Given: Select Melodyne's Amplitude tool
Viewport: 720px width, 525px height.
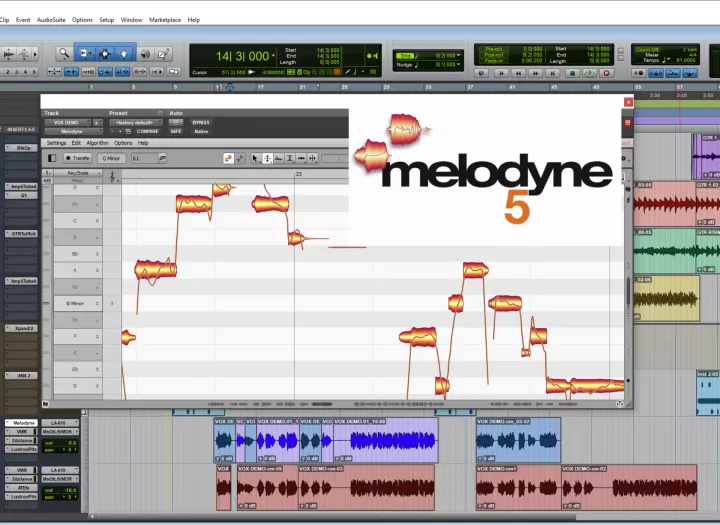Looking at the screenshot, I should click(290, 158).
